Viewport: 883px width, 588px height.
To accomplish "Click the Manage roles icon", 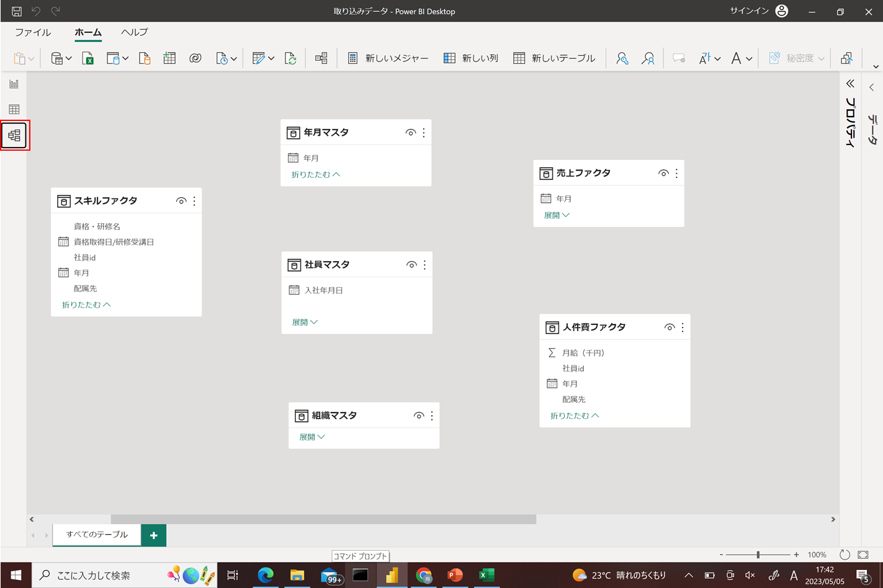I will tap(622, 58).
